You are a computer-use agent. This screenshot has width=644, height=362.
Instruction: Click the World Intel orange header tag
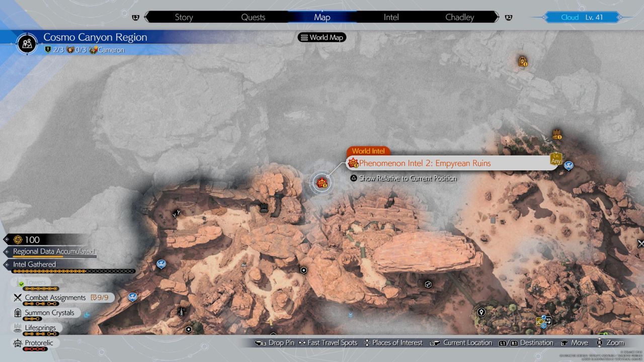(x=368, y=151)
